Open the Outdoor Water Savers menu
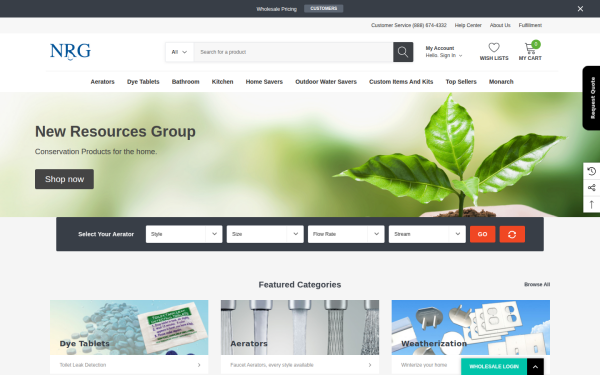The width and height of the screenshot is (600, 375). [326, 82]
